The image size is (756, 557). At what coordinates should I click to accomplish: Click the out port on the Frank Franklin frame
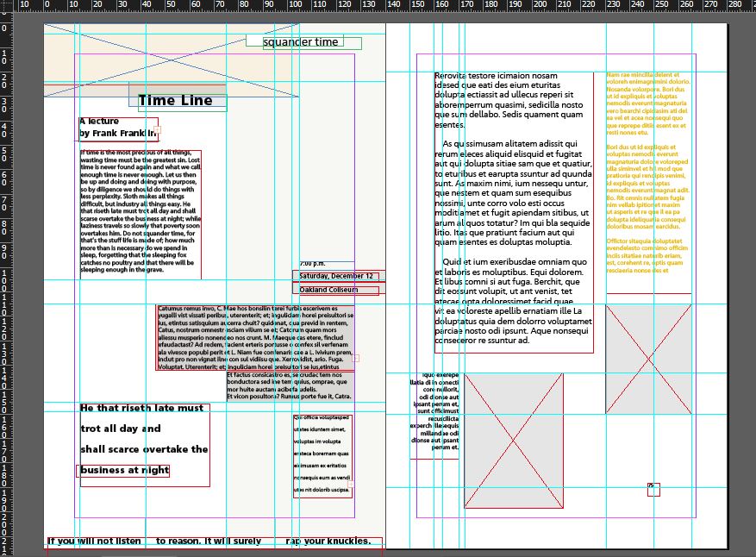click(156, 130)
